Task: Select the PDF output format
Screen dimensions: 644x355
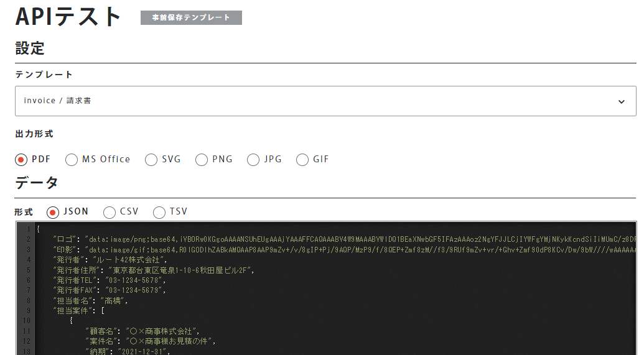Action: coord(22,160)
